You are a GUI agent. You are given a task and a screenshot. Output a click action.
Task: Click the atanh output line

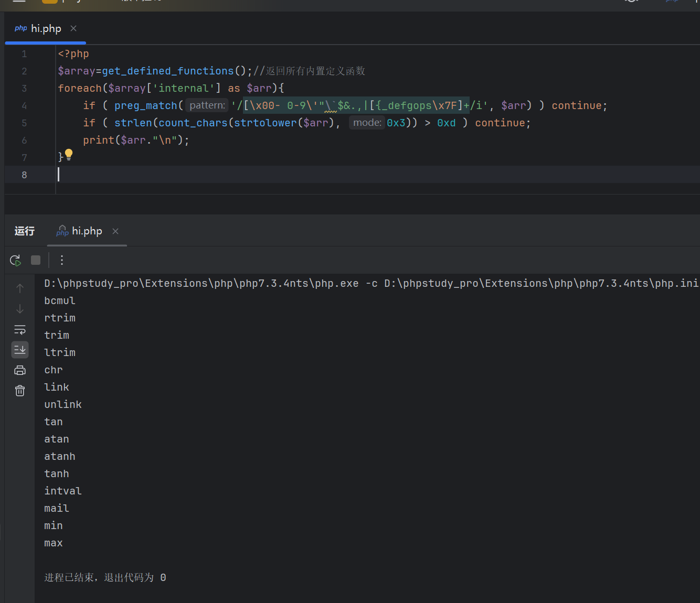tap(60, 457)
